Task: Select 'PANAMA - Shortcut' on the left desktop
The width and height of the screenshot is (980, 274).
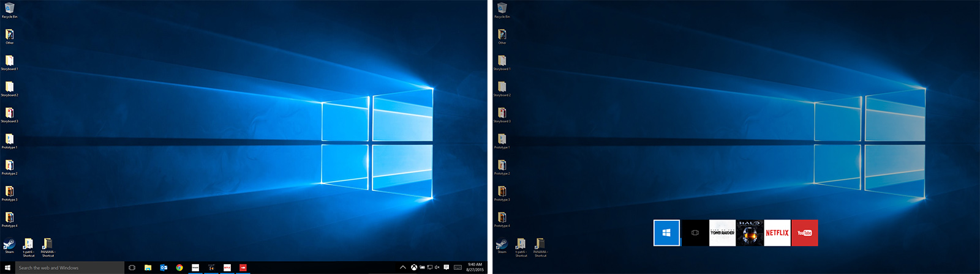Action: tap(48, 248)
